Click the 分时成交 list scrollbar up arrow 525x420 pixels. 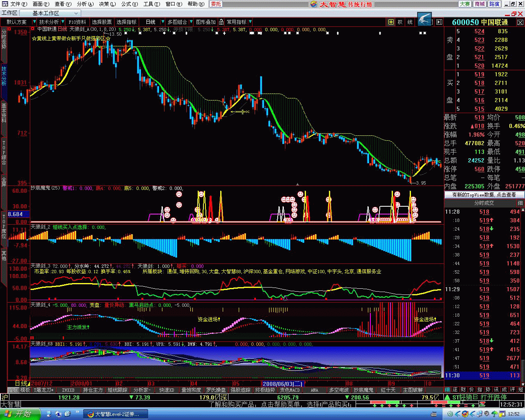[x=523, y=210]
